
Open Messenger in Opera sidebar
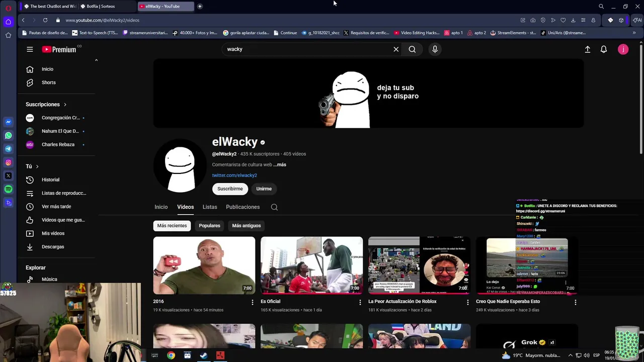click(x=8, y=122)
